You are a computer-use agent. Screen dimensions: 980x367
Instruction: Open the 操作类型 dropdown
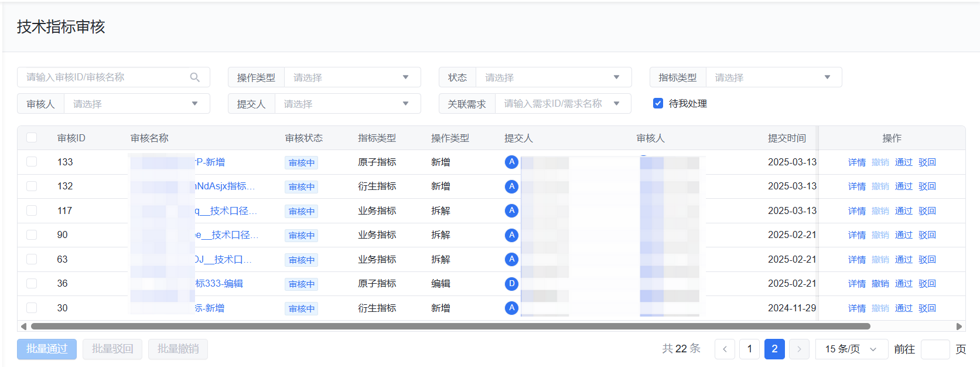pyautogui.click(x=351, y=77)
